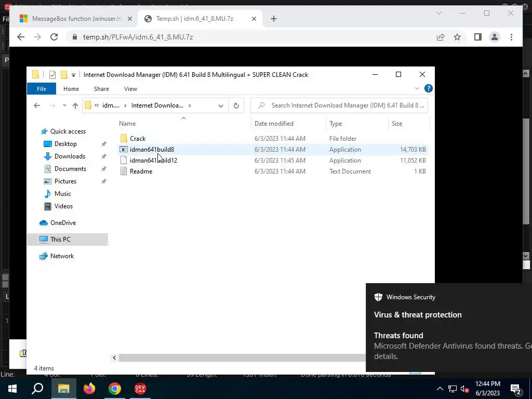Close the MessageBox function tab
Viewport: 532px width, 399px height.
[129, 19]
